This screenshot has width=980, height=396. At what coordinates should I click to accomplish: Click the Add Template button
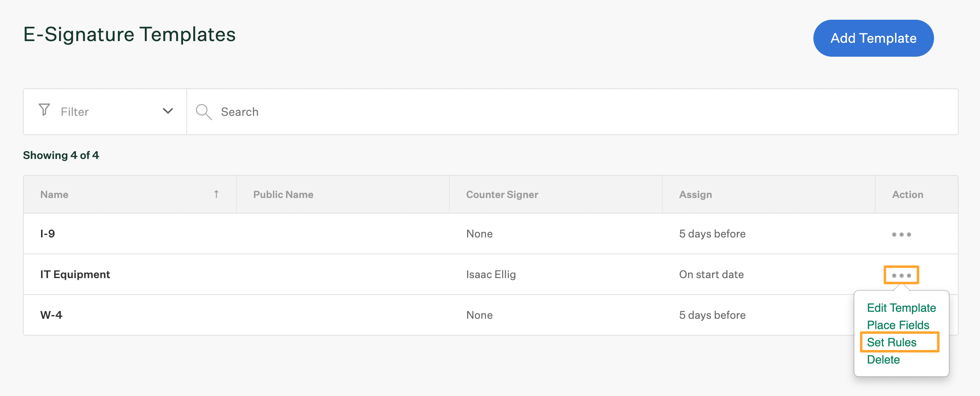pos(873,38)
